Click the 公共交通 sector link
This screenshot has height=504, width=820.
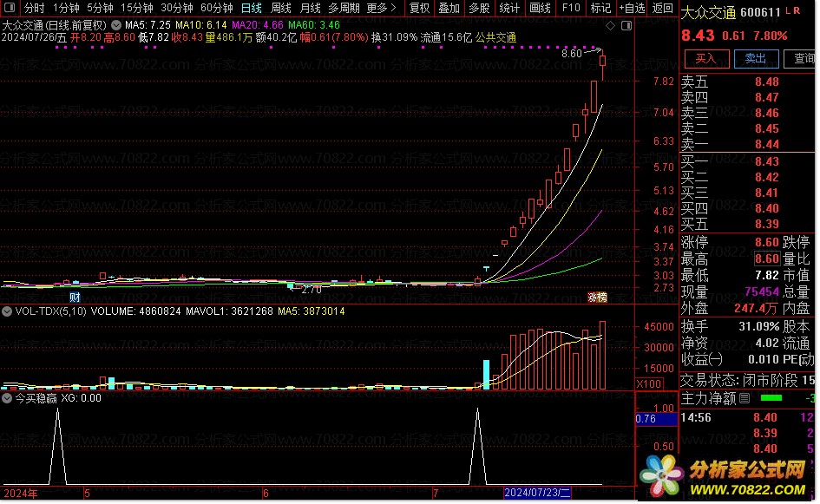(x=495, y=37)
